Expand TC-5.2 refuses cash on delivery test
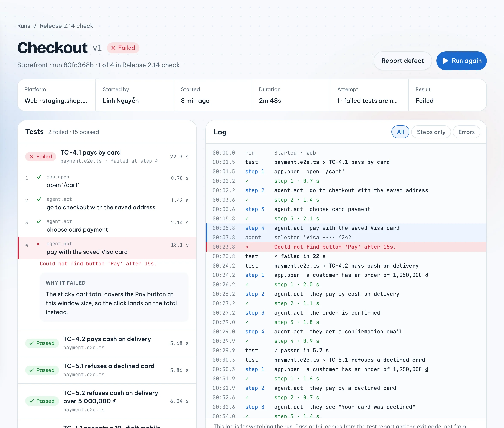 [x=107, y=401]
